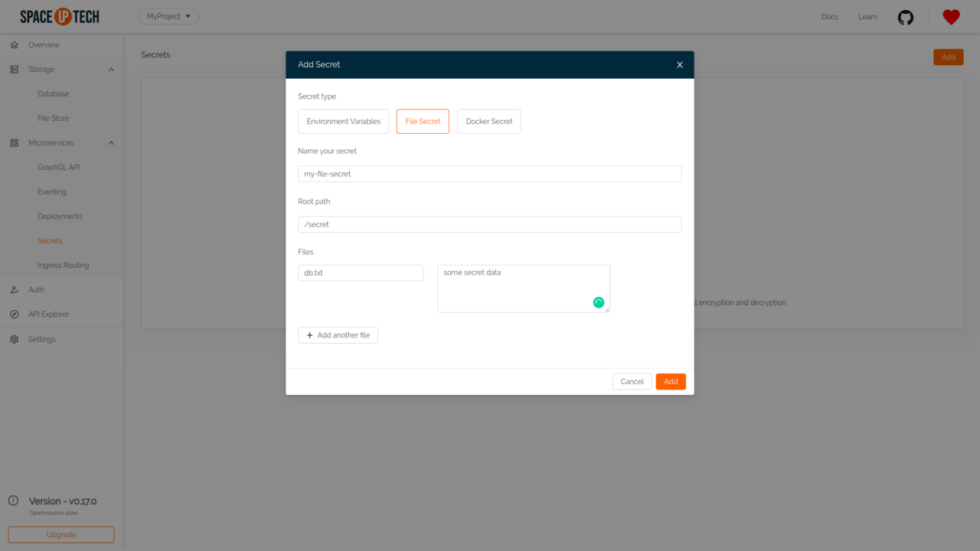980x551 pixels.
Task: Select the Storage sidebar icon
Action: pyautogui.click(x=14, y=69)
